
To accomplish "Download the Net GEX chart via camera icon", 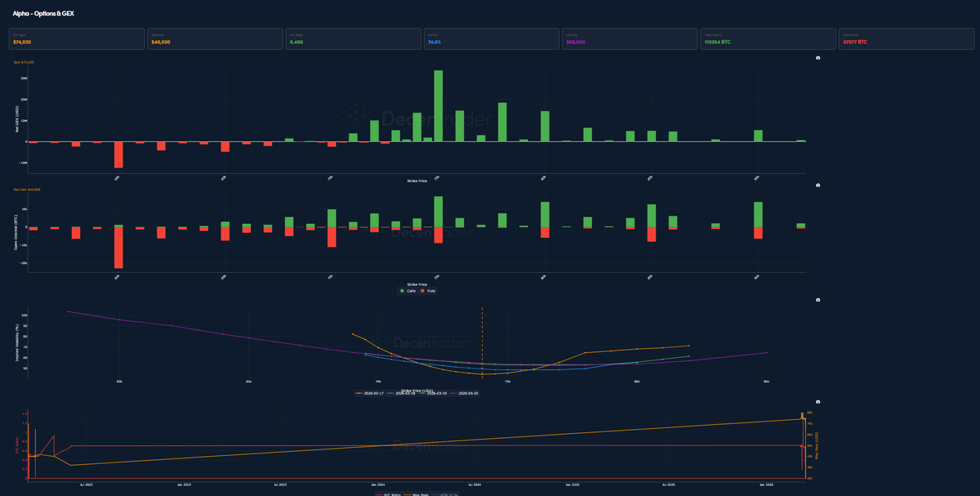I will point(818,58).
